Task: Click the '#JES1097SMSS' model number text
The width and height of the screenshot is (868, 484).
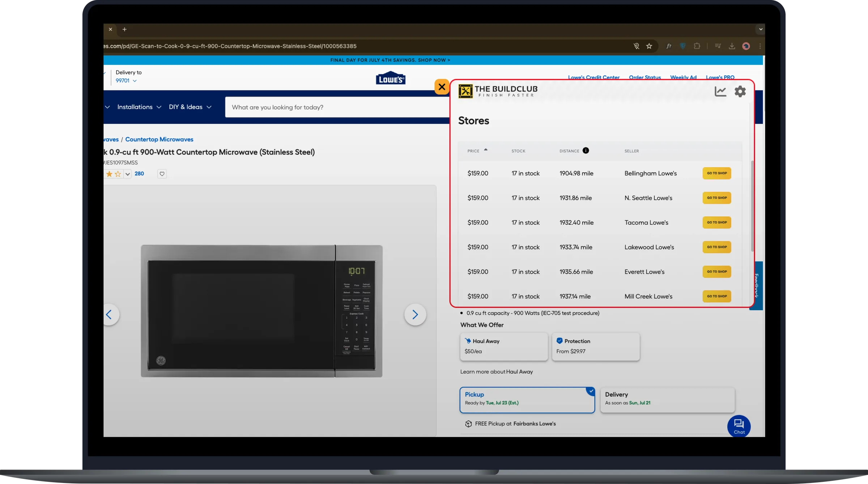Action: (121, 162)
